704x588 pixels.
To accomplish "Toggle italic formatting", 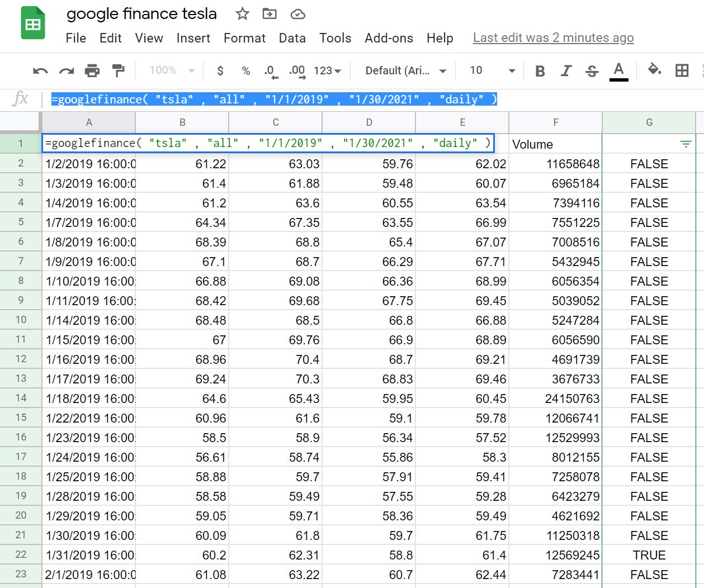I will pos(566,71).
